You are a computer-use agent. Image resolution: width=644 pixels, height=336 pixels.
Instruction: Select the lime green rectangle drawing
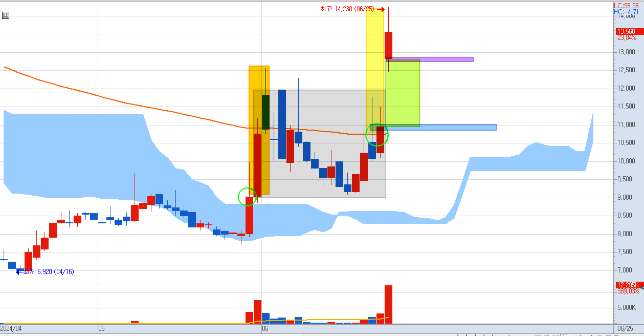[x=403, y=93]
